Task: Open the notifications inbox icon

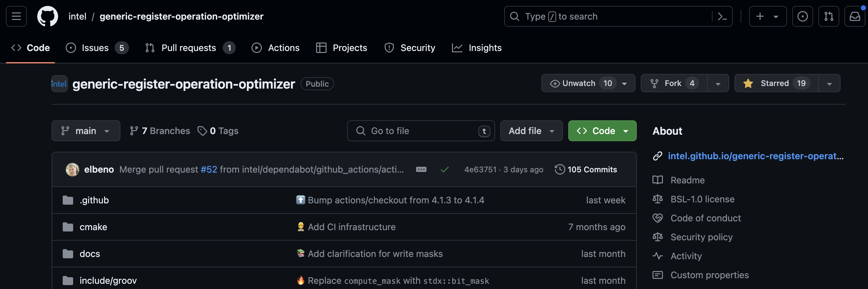Action: pos(855,16)
